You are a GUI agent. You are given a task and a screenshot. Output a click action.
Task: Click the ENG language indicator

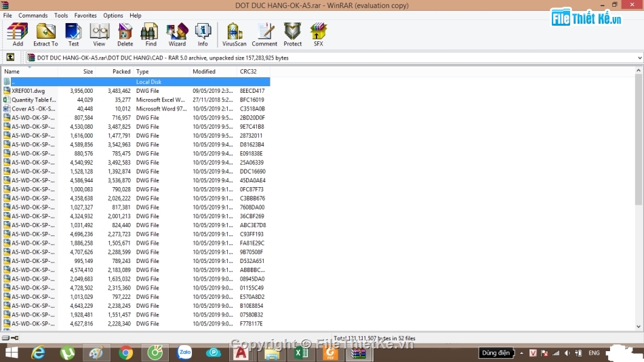pyautogui.click(x=594, y=353)
